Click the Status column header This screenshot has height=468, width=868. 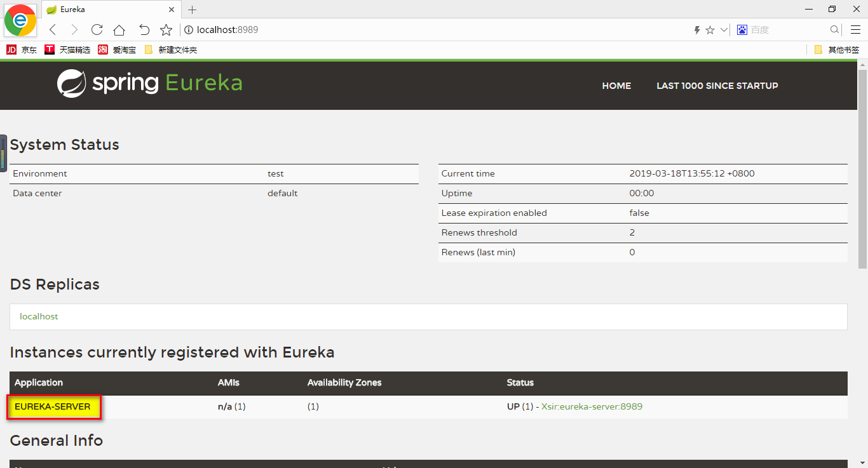(520, 383)
